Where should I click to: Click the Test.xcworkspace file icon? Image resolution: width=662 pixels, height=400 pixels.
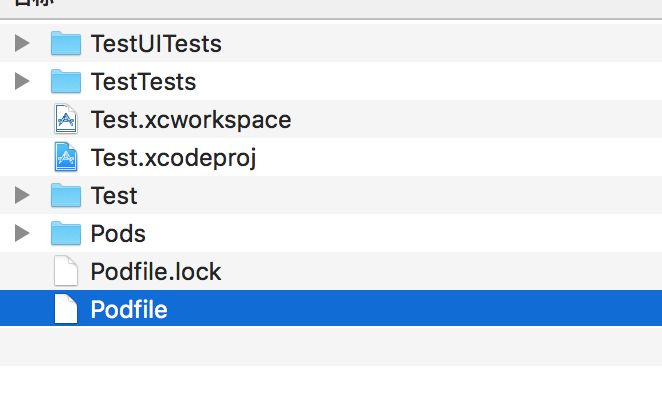(65, 120)
